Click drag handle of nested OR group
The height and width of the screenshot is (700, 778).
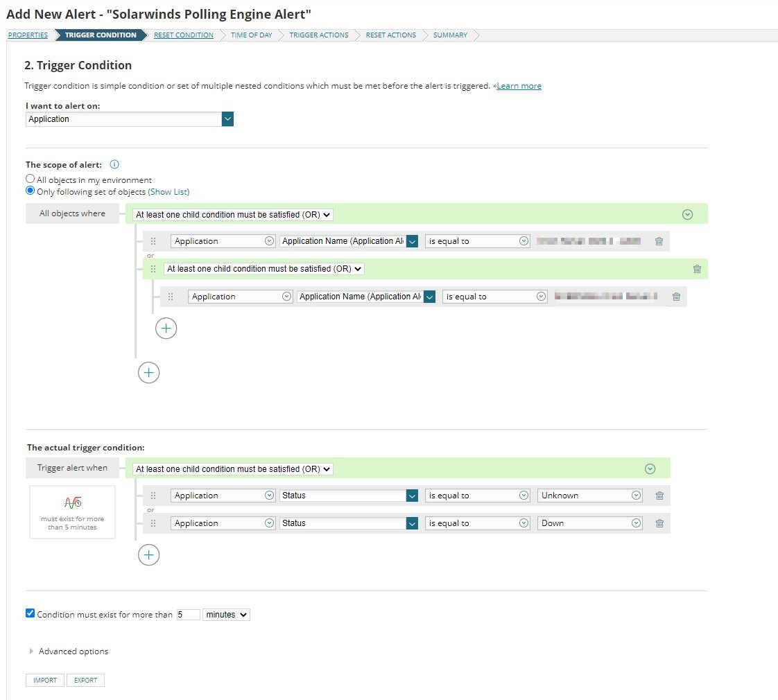click(153, 269)
